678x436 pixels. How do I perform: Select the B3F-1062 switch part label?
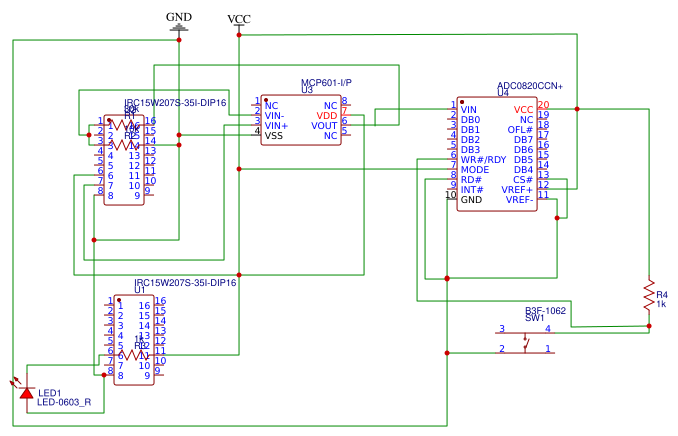pos(545,311)
